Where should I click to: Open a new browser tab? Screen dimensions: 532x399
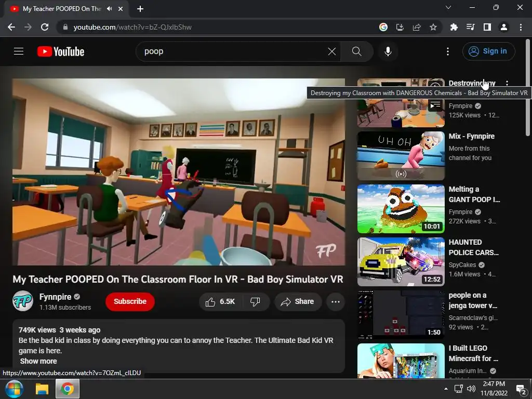tap(140, 9)
